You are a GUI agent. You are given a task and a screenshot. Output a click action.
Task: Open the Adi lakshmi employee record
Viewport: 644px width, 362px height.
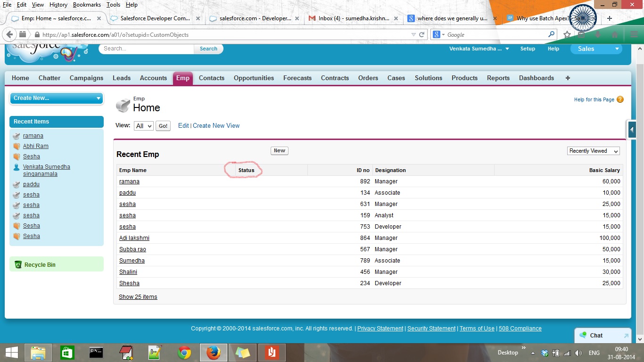coord(134,238)
